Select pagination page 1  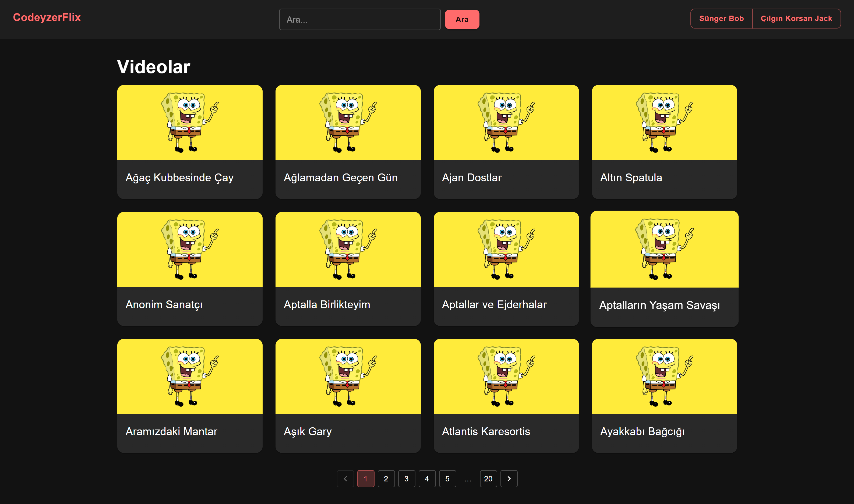366,479
